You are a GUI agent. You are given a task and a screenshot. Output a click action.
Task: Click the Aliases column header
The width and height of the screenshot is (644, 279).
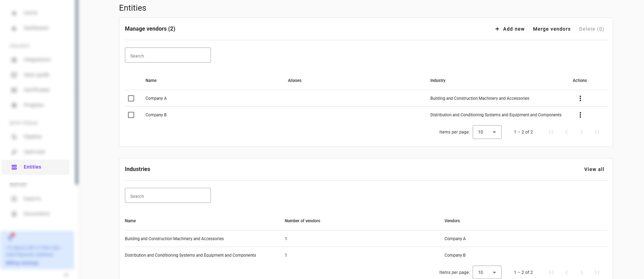pyautogui.click(x=294, y=81)
